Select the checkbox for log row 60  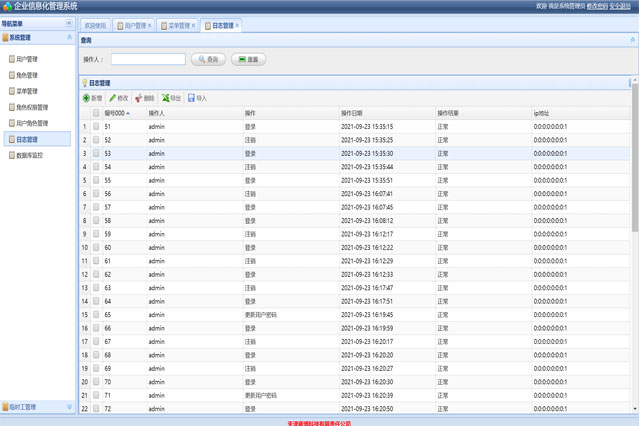pyautogui.click(x=96, y=247)
